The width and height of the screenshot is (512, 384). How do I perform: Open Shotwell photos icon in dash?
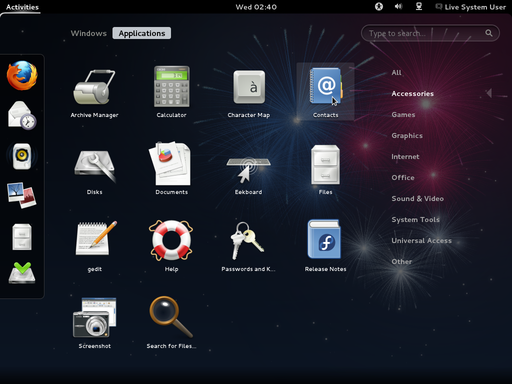pyautogui.click(x=22, y=195)
